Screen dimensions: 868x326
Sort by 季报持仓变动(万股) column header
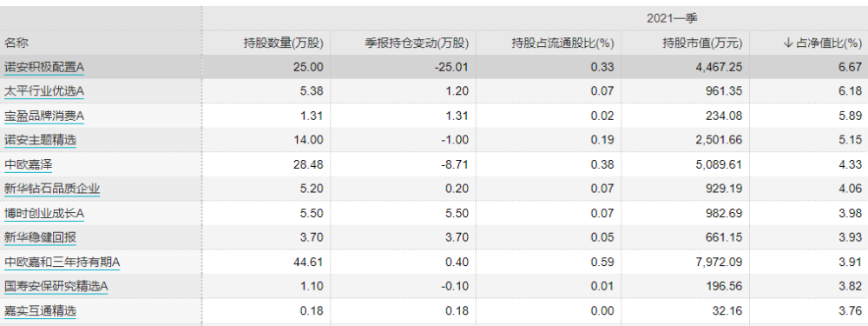(x=417, y=43)
